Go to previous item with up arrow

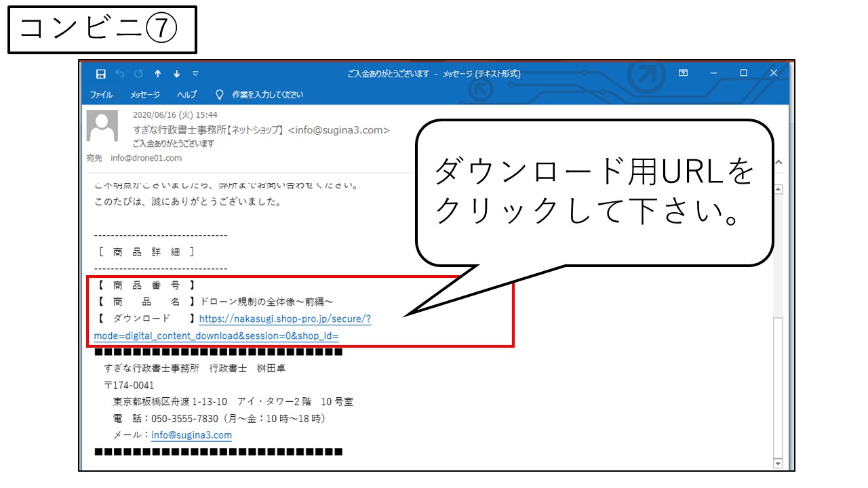coord(158,73)
